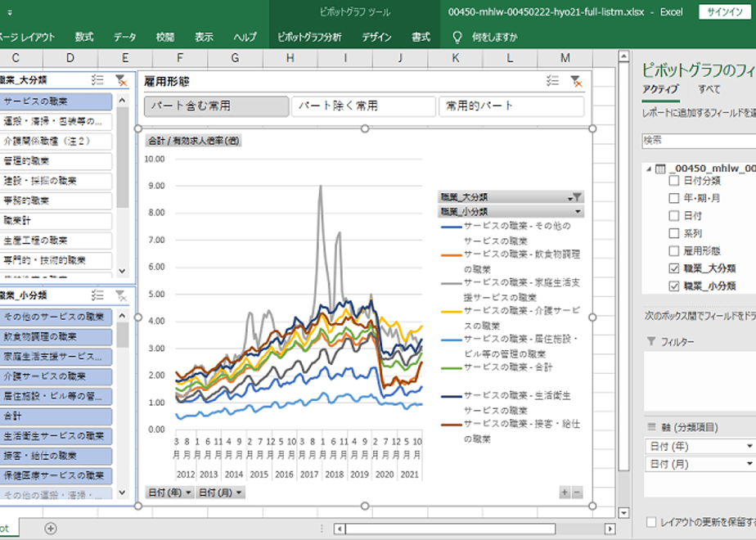The image size is (756, 540).
Task: Add a new sheet with plus icon
Action: click(51, 529)
